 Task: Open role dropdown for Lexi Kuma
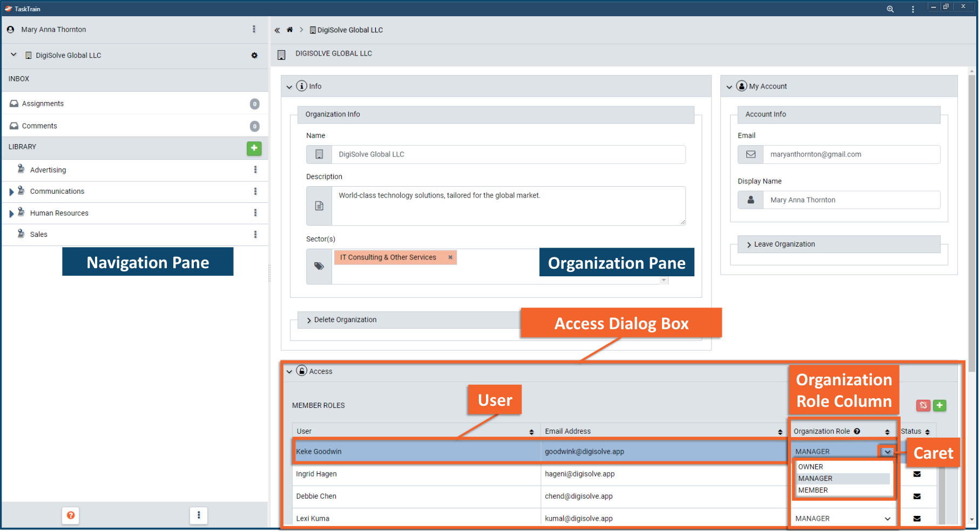(887, 519)
